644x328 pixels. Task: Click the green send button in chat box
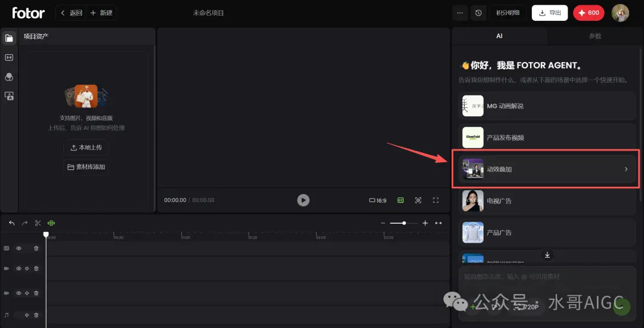pyautogui.click(x=622, y=307)
